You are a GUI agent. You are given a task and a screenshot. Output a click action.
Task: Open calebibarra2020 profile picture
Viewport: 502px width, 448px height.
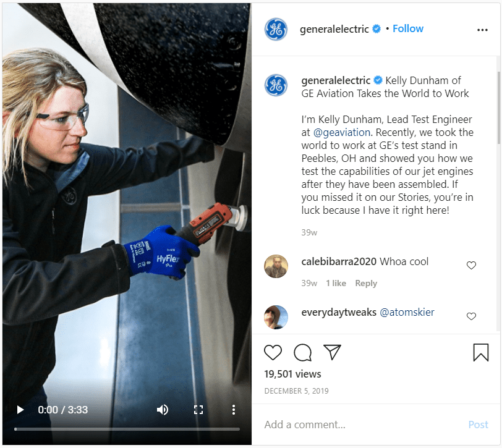point(276,266)
